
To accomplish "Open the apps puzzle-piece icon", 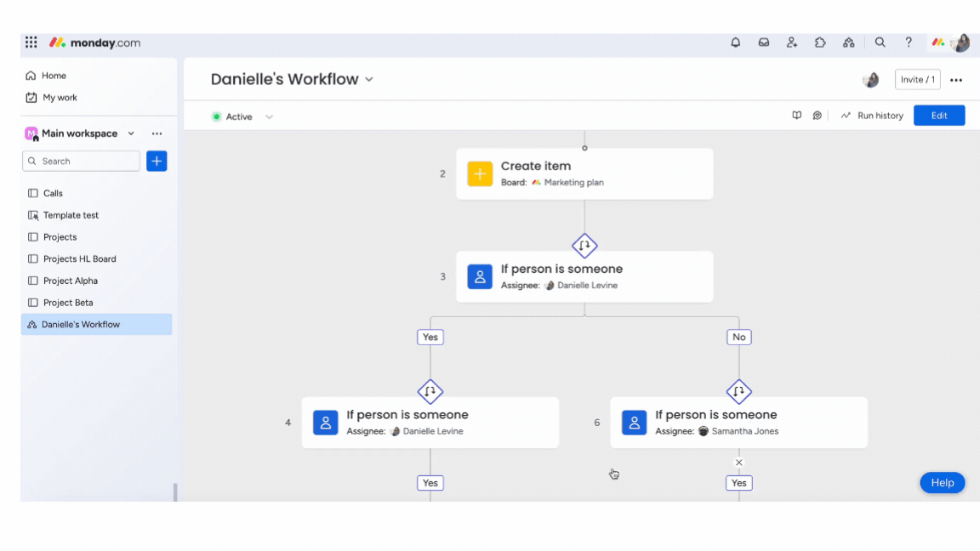I will coord(820,43).
